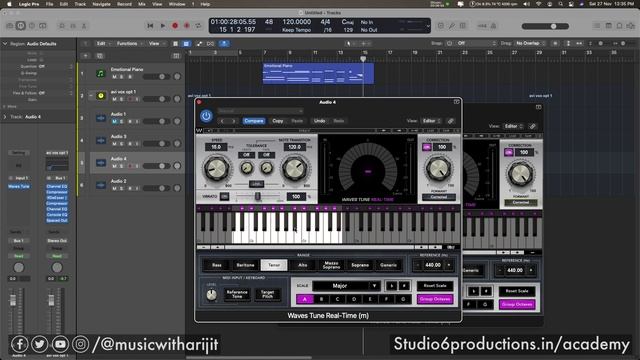Open the Loop Browser button

click(x=620, y=26)
